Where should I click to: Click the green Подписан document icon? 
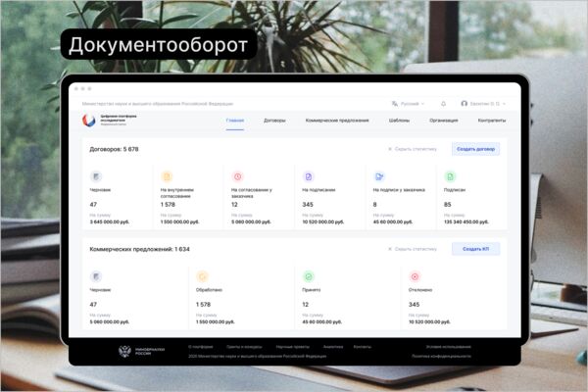(450, 176)
